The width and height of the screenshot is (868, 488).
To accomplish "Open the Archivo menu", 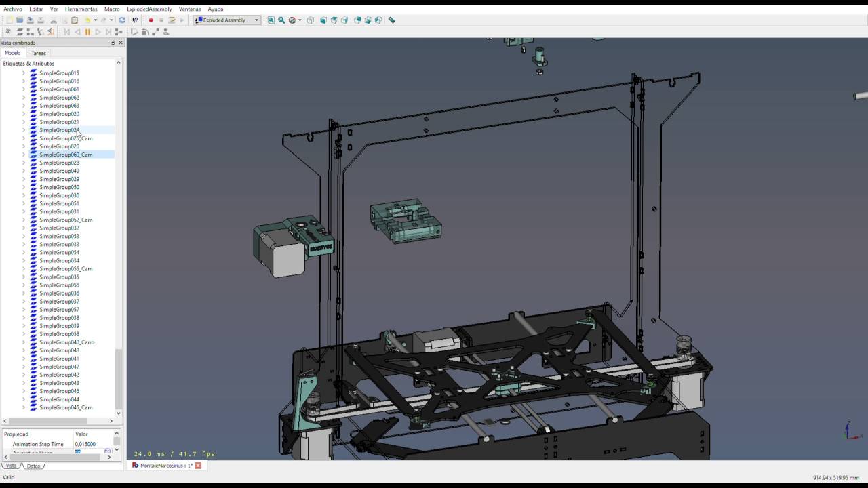I will 13,9.
